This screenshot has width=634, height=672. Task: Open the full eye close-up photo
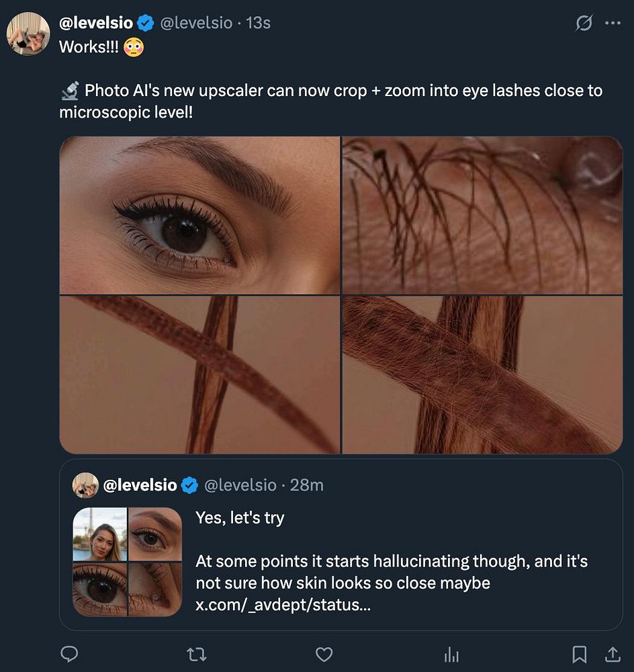(x=199, y=215)
